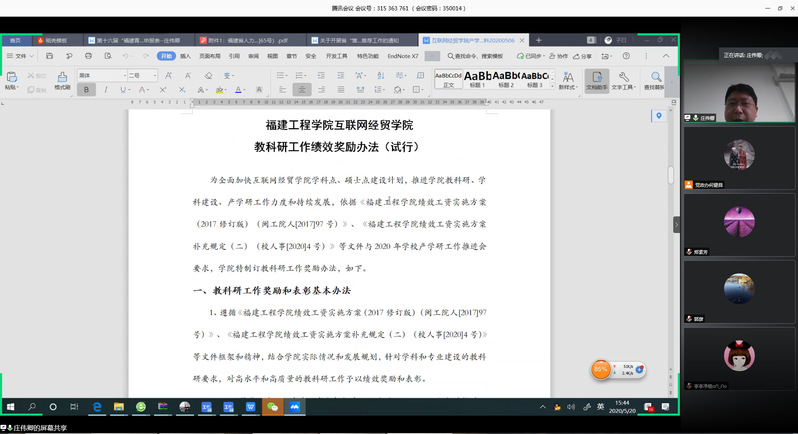Click the Increase indent icon
The height and width of the screenshot is (434, 798).
point(340,75)
